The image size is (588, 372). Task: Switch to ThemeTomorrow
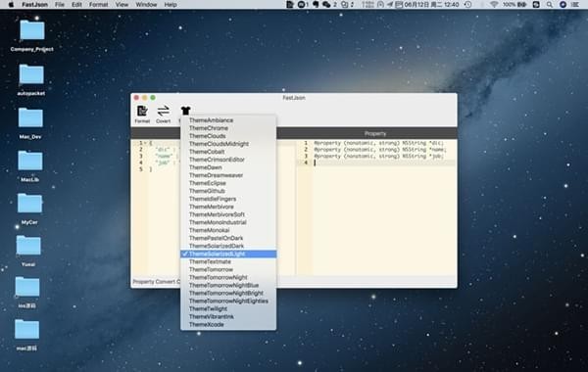click(x=228, y=270)
